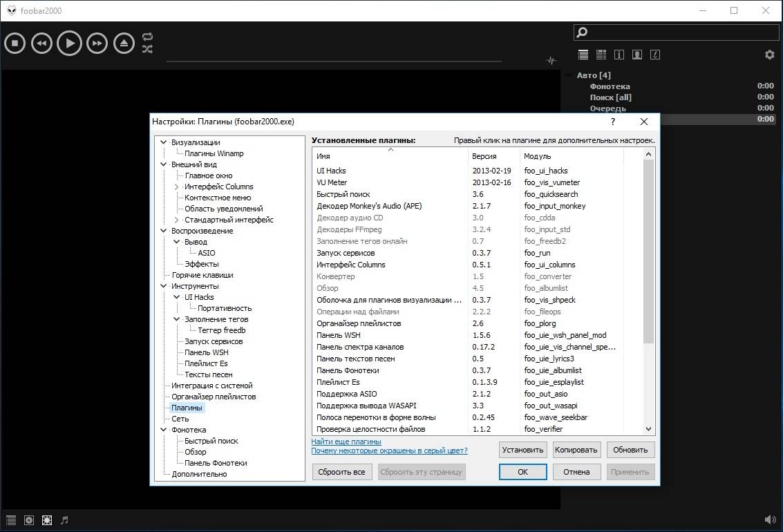Select the playlist list view icon

(583, 55)
